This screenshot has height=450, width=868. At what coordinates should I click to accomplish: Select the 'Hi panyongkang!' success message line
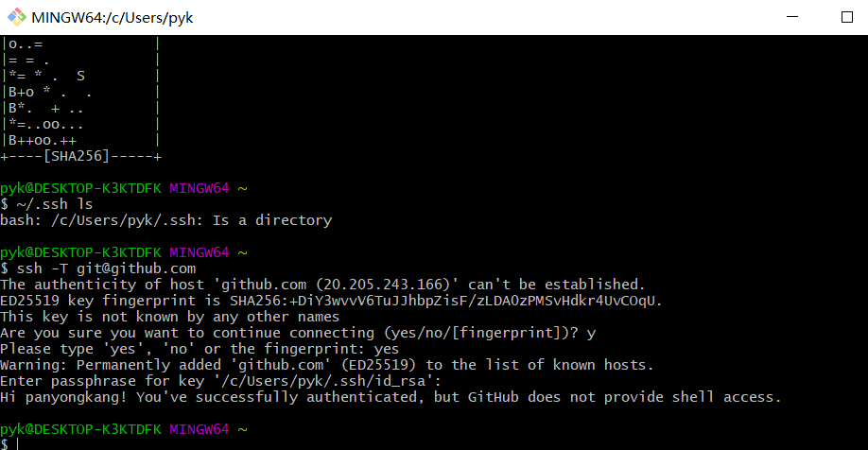click(x=391, y=397)
